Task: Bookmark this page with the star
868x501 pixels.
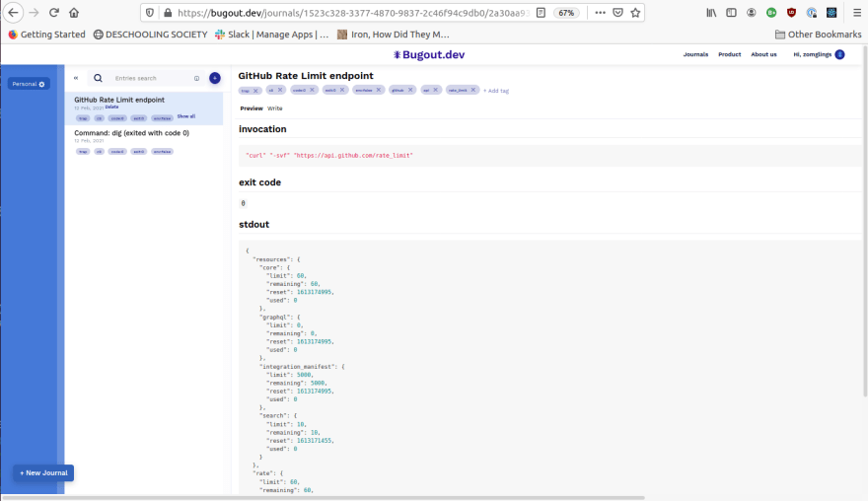Action: point(635,12)
